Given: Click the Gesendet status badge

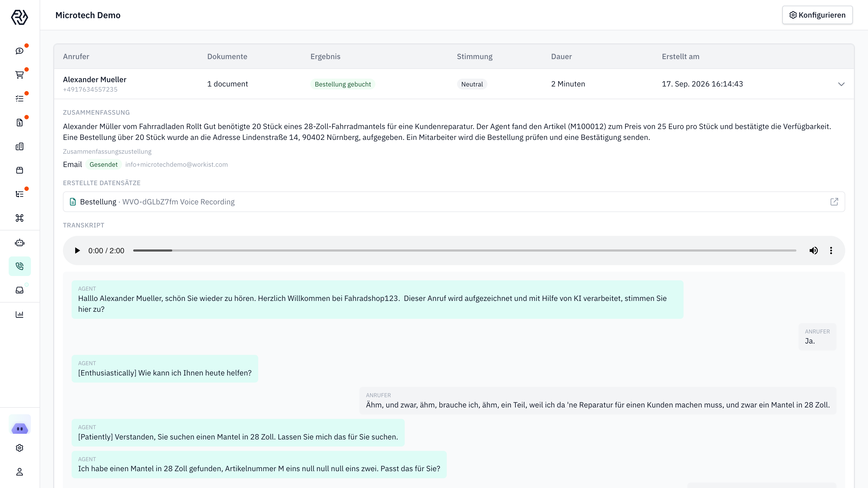Looking at the screenshot, I should [x=103, y=164].
